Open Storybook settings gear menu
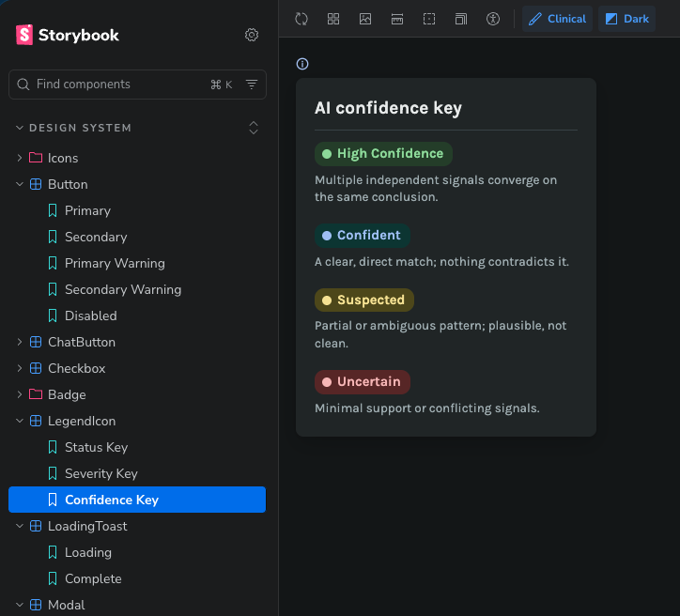 252,35
